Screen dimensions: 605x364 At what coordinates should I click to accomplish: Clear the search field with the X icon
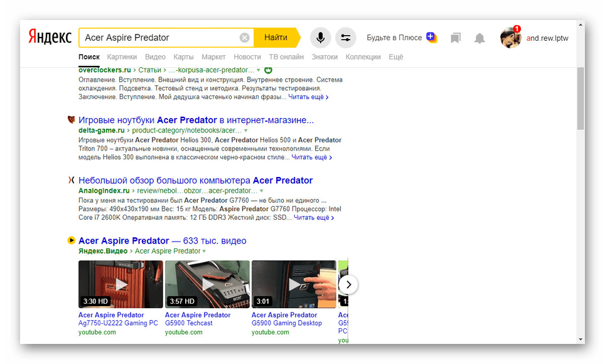point(245,38)
